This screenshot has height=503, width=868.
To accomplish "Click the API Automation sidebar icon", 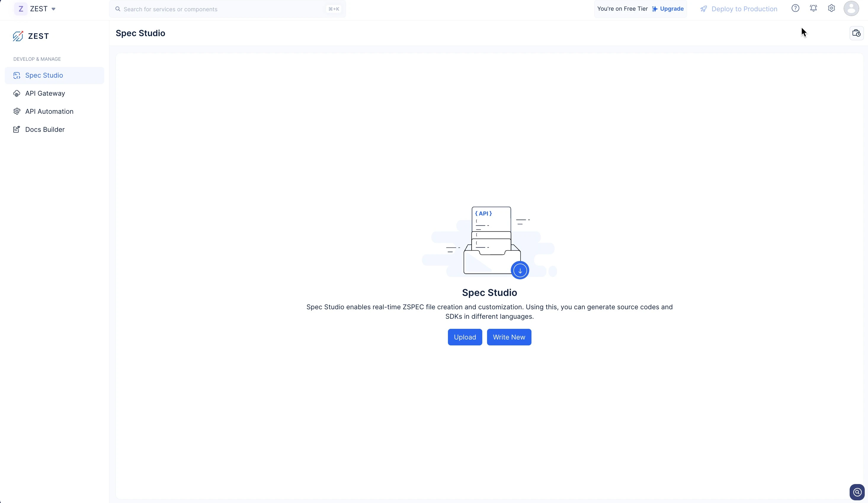I will click(x=17, y=111).
